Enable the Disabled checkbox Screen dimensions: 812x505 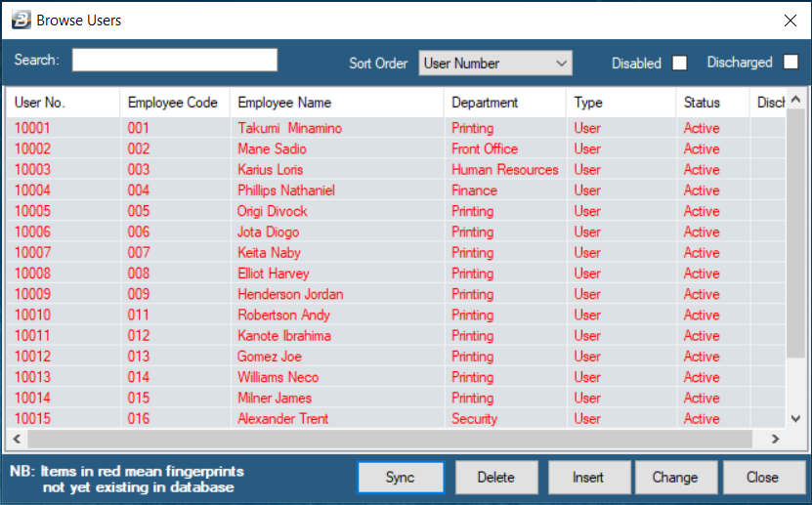click(679, 63)
